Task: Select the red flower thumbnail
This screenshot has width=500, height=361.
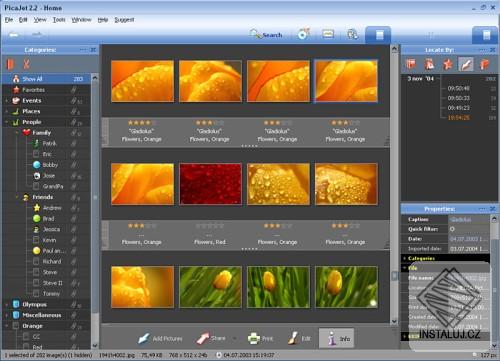Action: pos(210,184)
